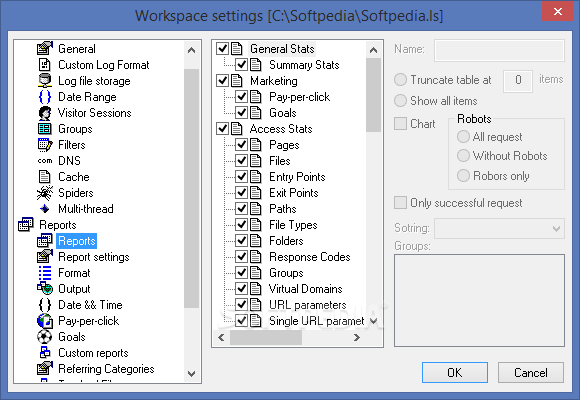580x400 pixels.
Task: Click the Goals soccer ball icon
Action: [x=45, y=336]
